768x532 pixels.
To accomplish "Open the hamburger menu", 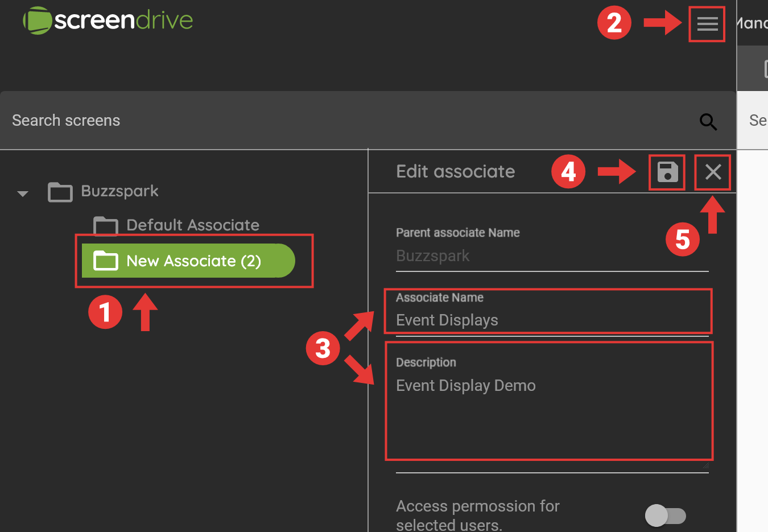I will click(707, 24).
